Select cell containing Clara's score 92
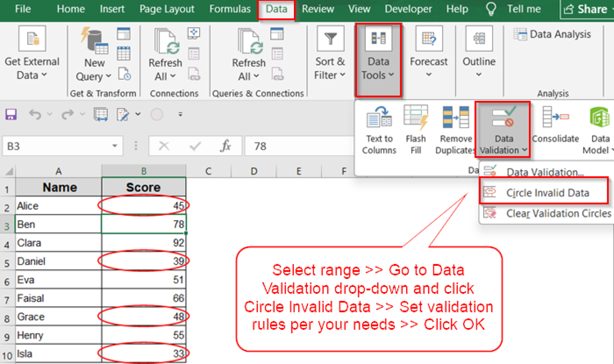The width and height of the screenshot is (614, 364). pyautogui.click(x=144, y=243)
